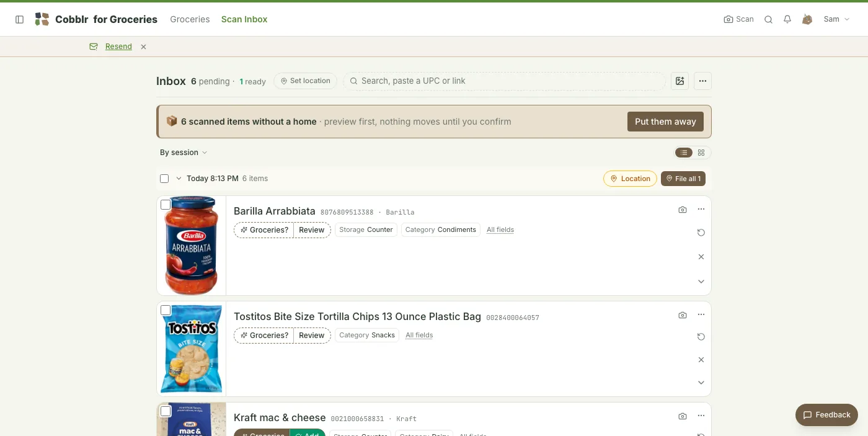868x436 pixels.
Task: Click the envelope icon beside Resend
Action: tap(94, 47)
